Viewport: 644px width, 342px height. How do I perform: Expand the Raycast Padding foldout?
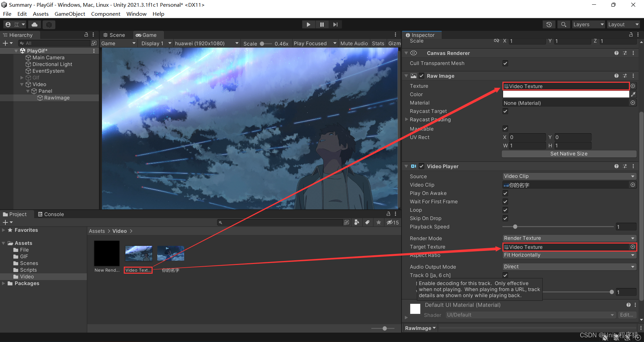tap(407, 120)
